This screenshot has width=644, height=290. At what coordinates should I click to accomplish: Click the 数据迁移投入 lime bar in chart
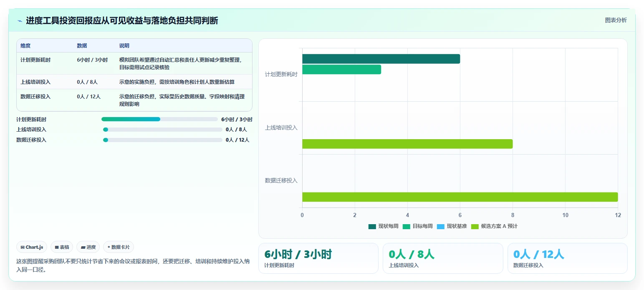click(x=460, y=197)
